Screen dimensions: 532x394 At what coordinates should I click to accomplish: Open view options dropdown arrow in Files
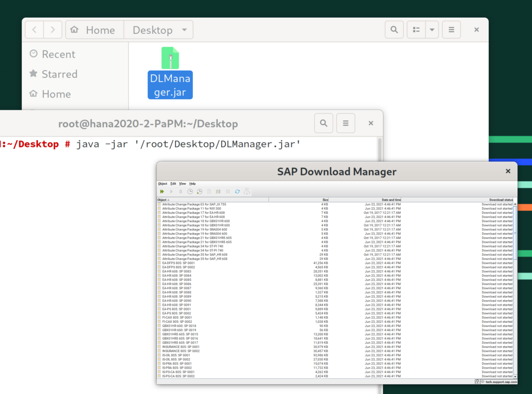click(x=432, y=30)
